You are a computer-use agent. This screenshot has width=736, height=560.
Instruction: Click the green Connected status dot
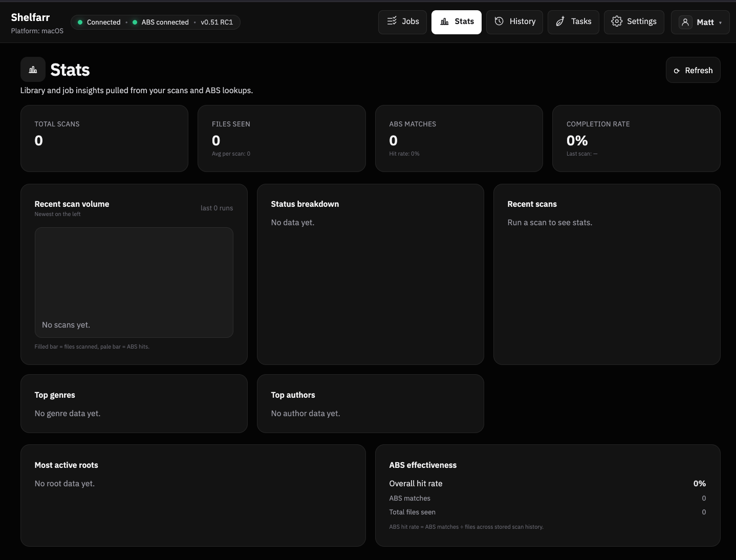pos(80,22)
